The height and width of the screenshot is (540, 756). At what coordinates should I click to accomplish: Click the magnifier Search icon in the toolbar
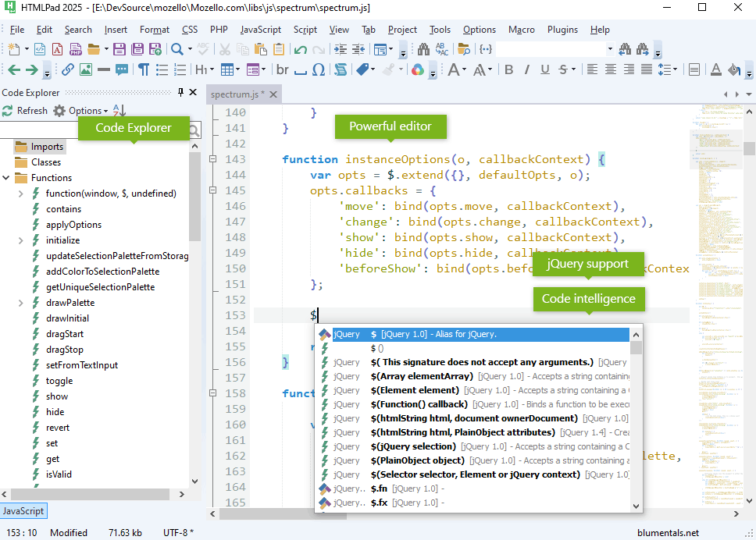[x=177, y=49]
